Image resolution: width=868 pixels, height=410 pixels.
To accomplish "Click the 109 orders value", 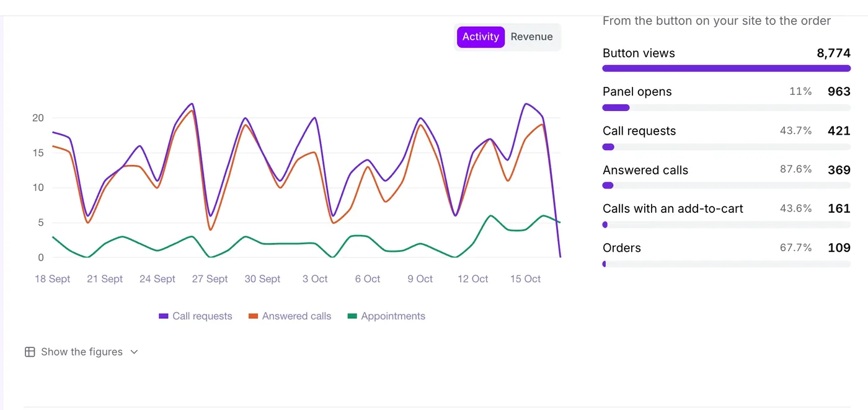I will point(839,247).
